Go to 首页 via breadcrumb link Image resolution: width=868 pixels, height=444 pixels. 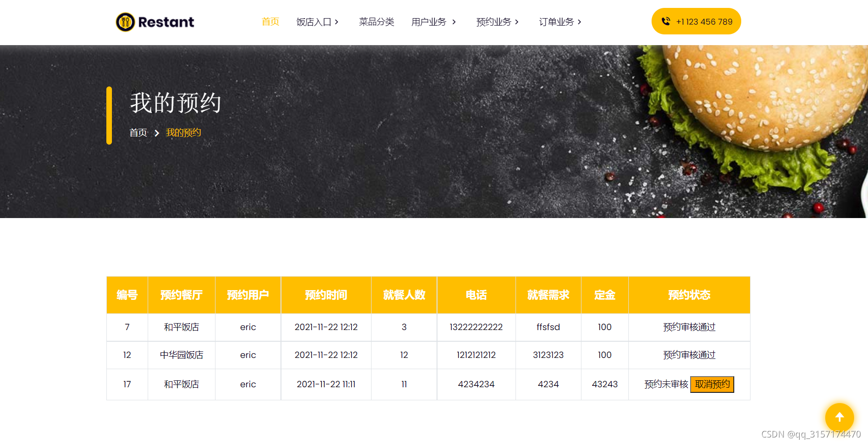(x=138, y=133)
